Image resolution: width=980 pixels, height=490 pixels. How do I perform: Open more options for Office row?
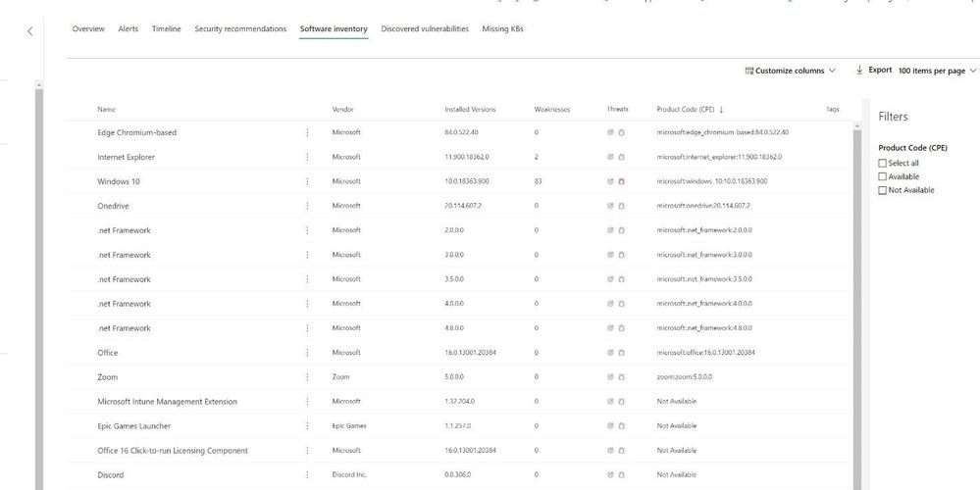[307, 353]
